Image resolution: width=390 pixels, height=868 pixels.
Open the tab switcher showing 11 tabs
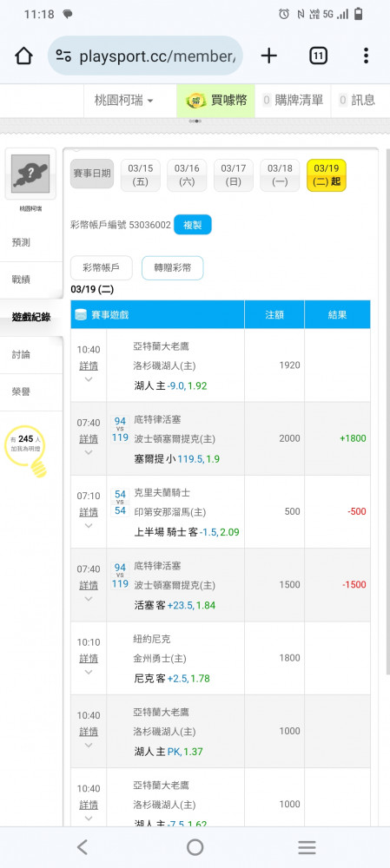pos(318,56)
